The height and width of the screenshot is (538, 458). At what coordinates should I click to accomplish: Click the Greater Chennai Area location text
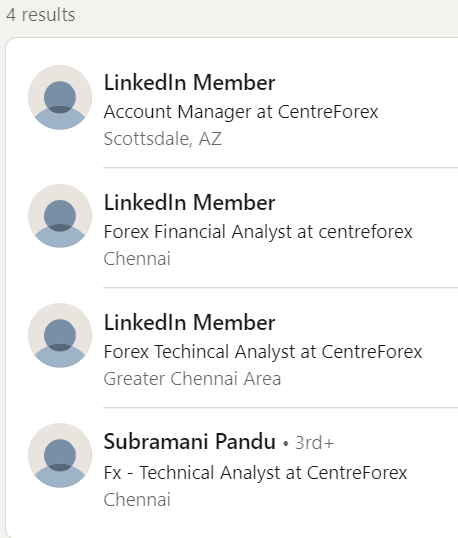tap(192, 379)
